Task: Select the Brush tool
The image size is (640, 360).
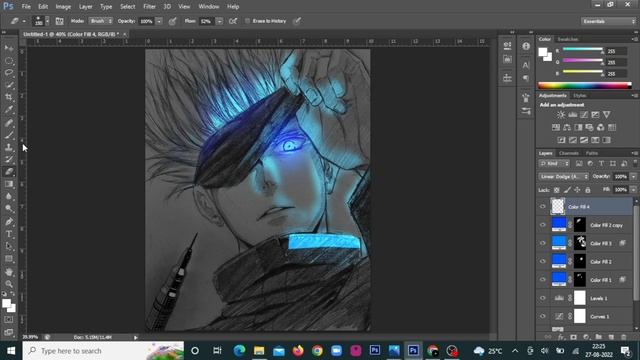Action: click(x=9, y=135)
